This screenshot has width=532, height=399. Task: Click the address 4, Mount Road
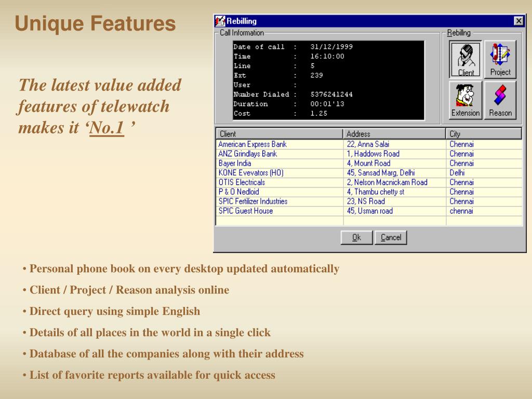point(368,163)
